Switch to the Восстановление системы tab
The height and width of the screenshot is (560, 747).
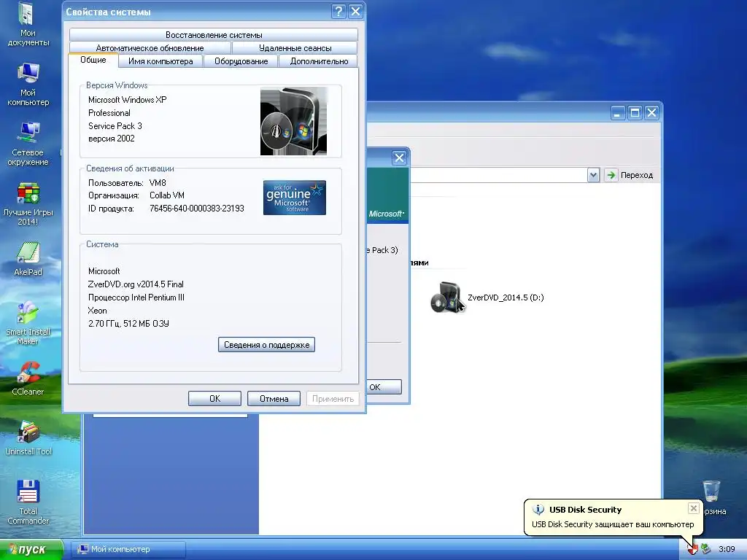[214, 35]
